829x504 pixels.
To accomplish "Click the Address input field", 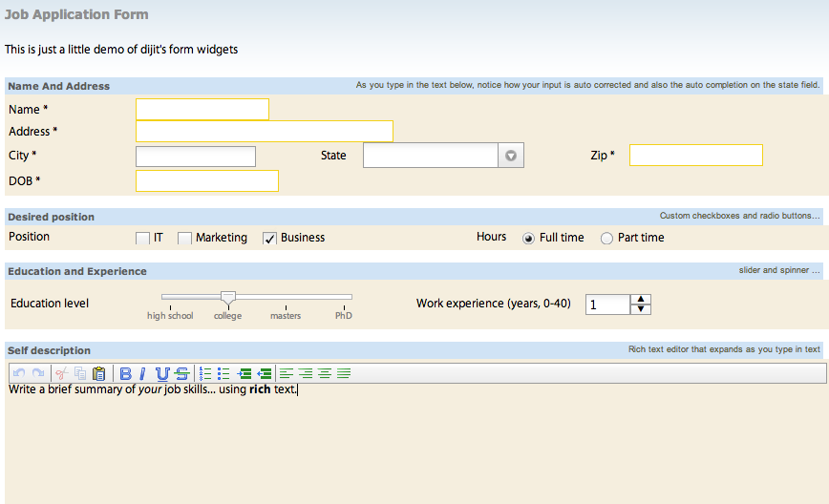I will (265, 131).
